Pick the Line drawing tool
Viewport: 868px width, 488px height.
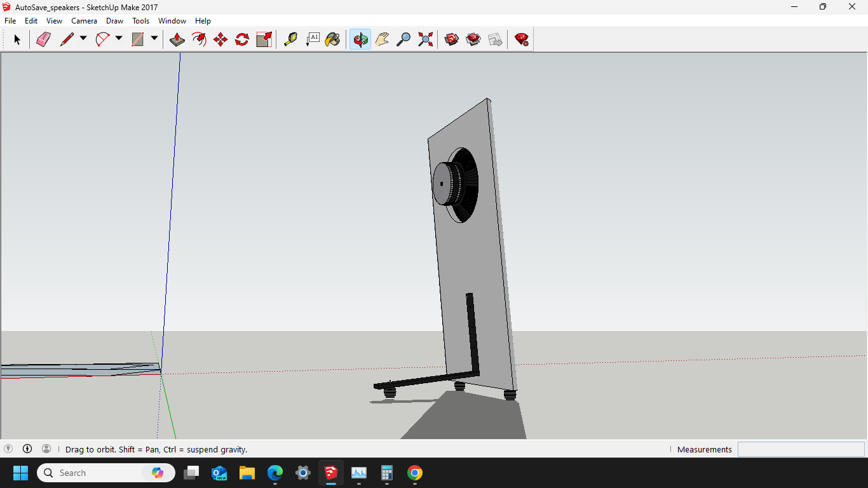(65, 39)
